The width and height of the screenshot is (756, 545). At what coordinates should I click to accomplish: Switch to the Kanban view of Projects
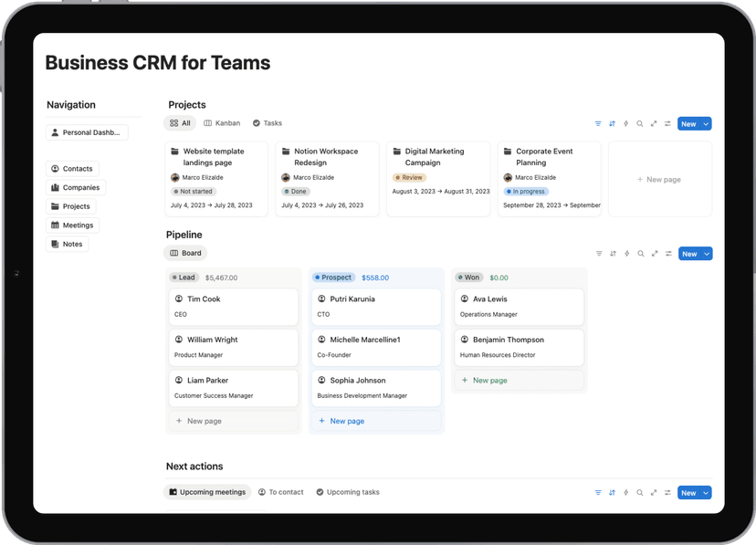click(222, 122)
